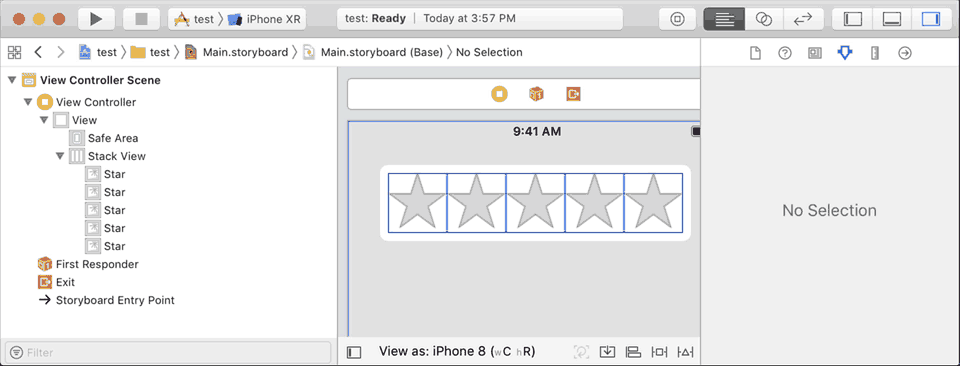The height and width of the screenshot is (366, 960).
Task: Click the Safe Area outline icon
Action: [77, 138]
